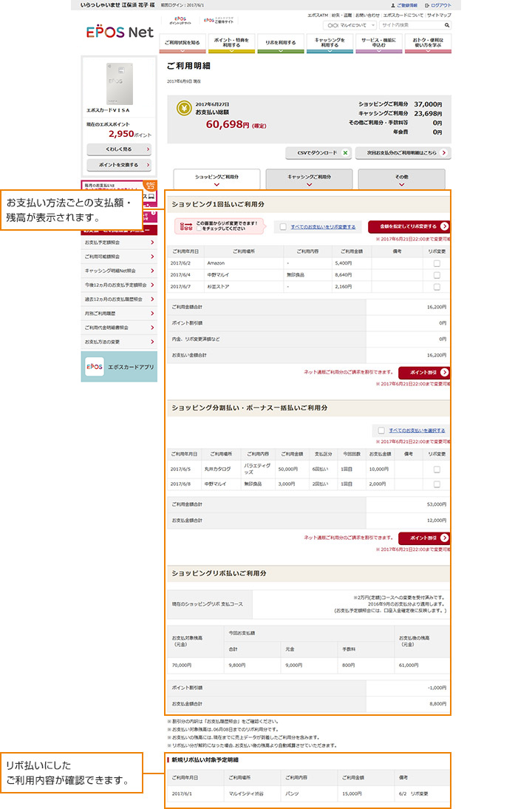Switch to the キャッシングご利用分 tab
The height and width of the screenshot is (809, 532).
click(309, 180)
